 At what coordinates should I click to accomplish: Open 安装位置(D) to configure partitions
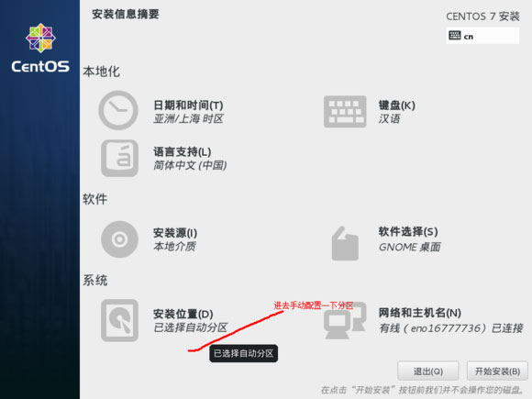183,314
